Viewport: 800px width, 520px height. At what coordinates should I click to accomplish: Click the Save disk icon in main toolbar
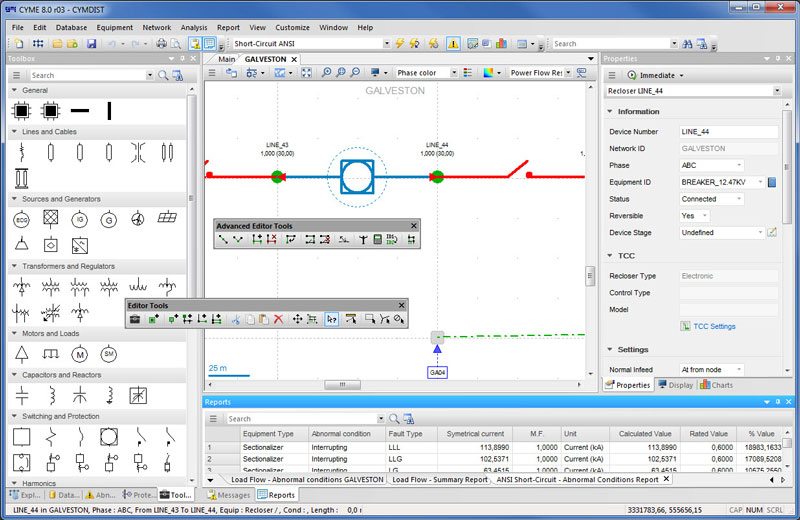tap(91, 44)
